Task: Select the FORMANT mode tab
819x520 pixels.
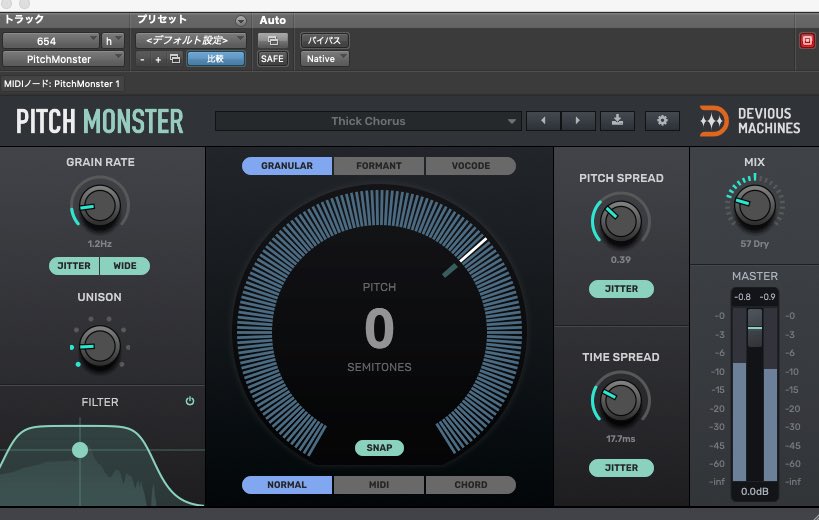Action: pos(379,166)
